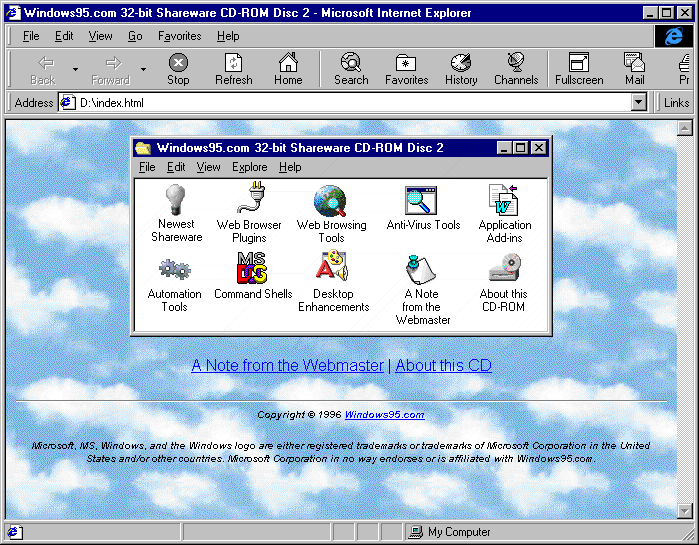The image size is (699, 545).
Task: Expand the Forward history dropdown arrow
Action: (143, 69)
